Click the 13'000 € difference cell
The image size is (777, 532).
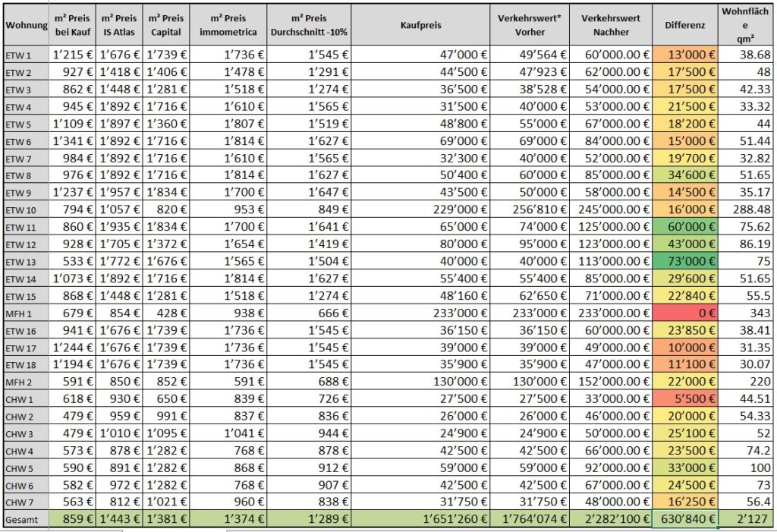[685, 55]
